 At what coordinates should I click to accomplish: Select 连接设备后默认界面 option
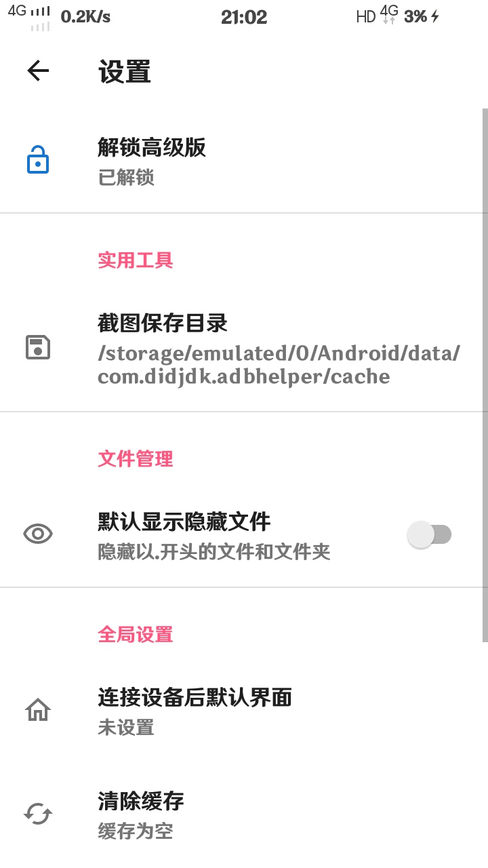pos(195,697)
